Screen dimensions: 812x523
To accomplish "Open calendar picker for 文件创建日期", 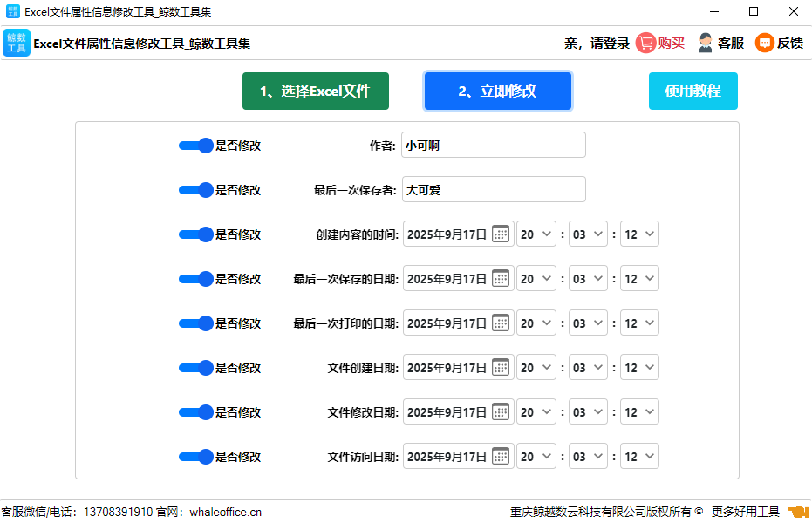I will pos(501,367).
